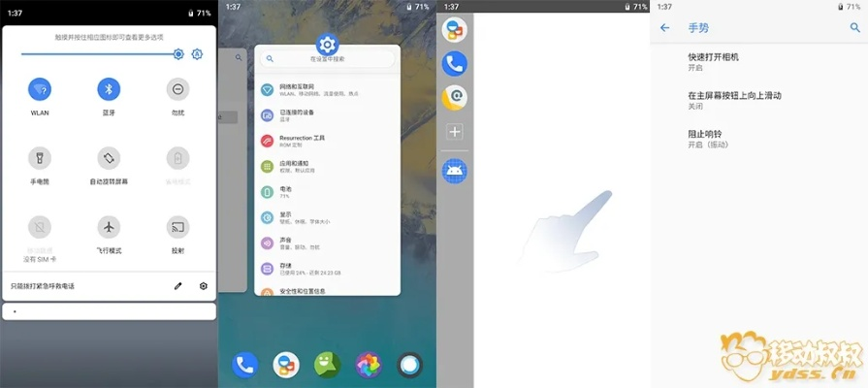Click the 声音 sound settings icon
The width and height of the screenshot is (868, 388).
point(268,242)
